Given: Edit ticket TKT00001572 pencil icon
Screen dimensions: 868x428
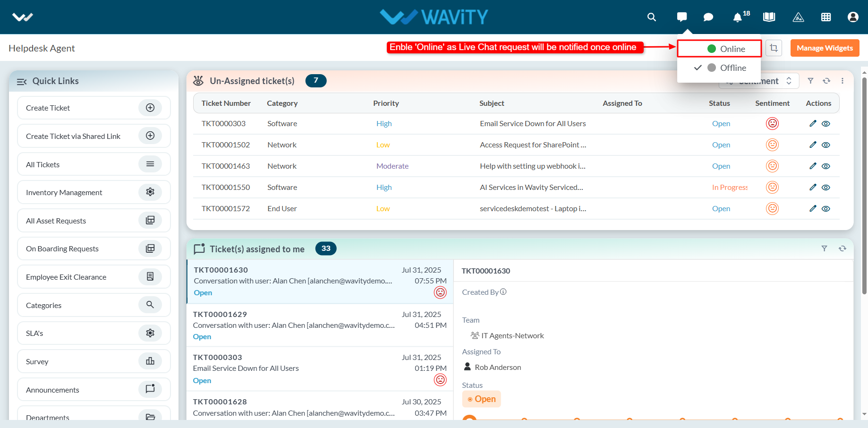Looking at the screenshot, I should (813, 208).
